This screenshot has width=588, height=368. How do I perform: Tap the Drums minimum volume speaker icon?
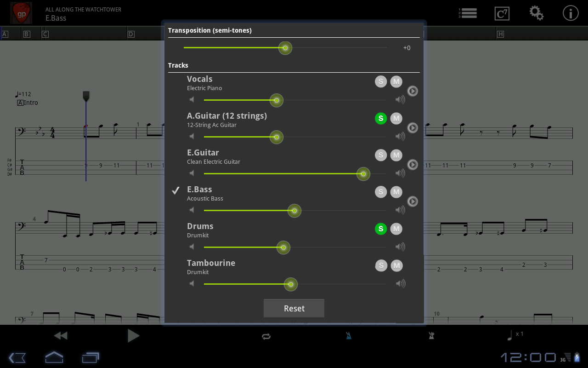tap(192, 247)
